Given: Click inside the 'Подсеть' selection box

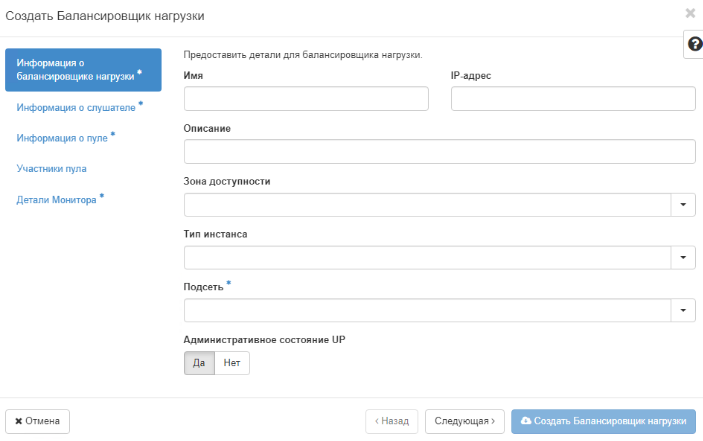Looking at the screenshot, I should click(x=426, y=311).
